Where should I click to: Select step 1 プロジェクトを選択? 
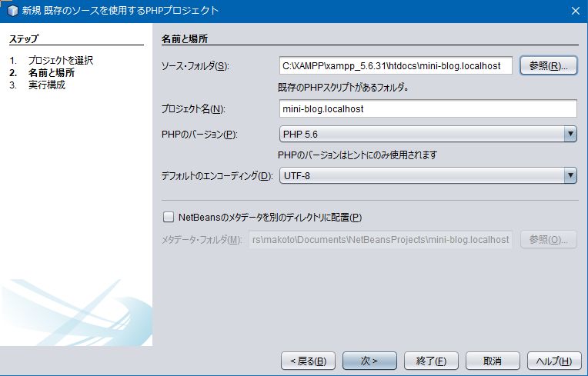pos(60,60)
